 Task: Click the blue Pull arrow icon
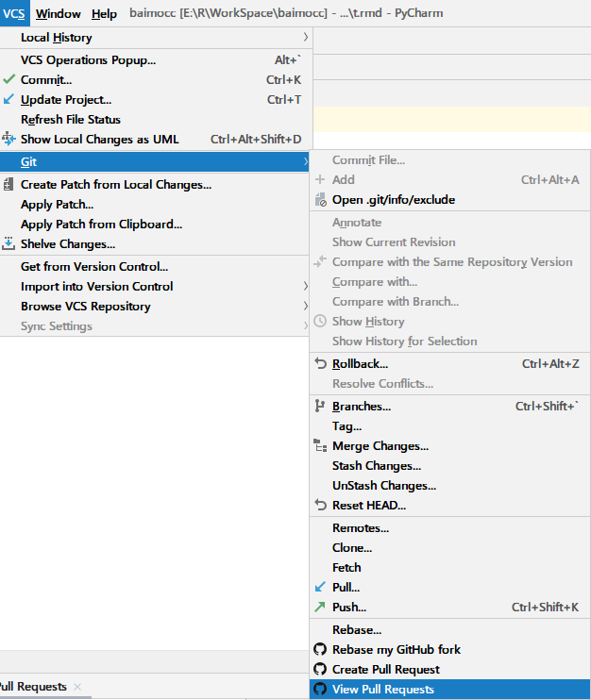pyautogui.click(x=320, y=587)
